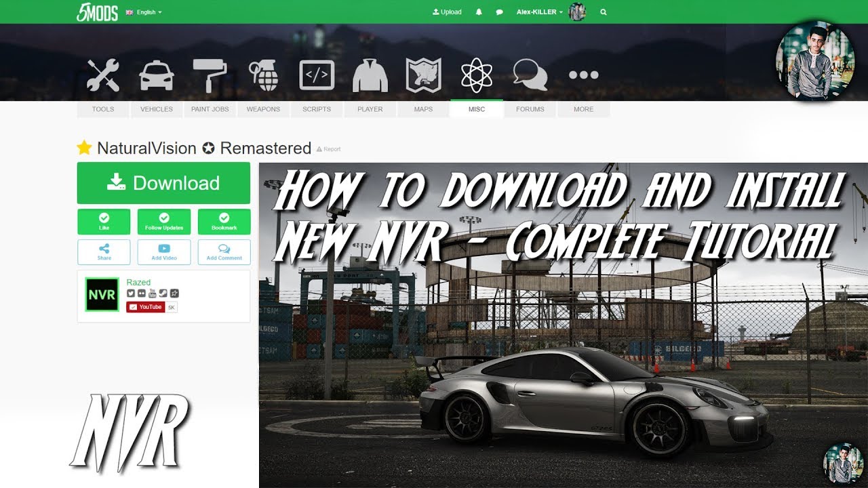The width and height of the screenshot is (868, 488).
Task: Click the notifications bell icon
Action: click(x=479, y=12)
